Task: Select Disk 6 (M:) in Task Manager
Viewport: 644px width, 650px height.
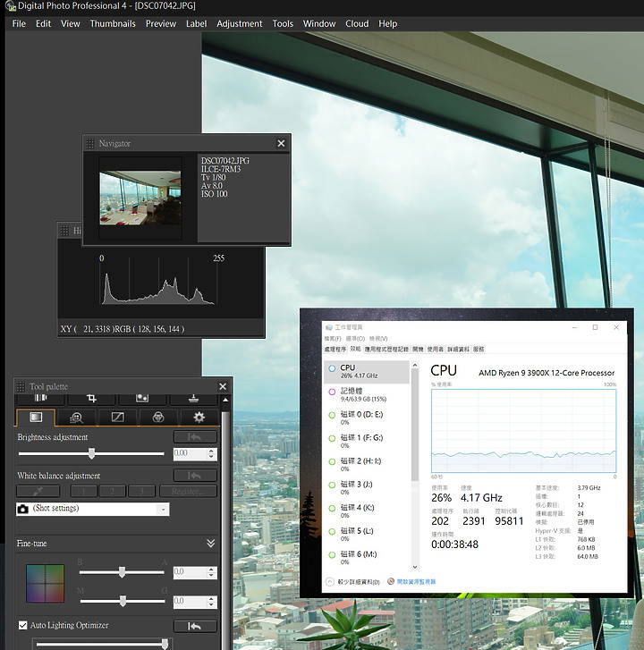Action: (366, 558)
